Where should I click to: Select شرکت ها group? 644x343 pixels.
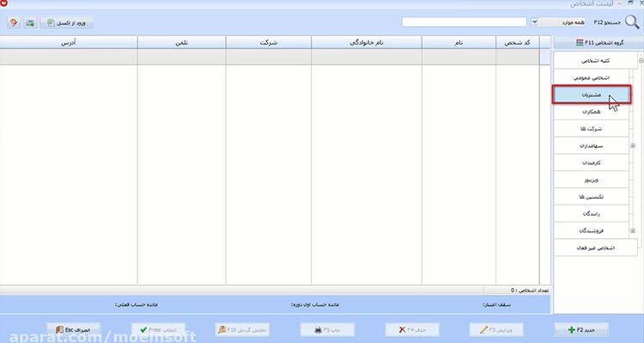pyautogui.click(x=592, y=129)
